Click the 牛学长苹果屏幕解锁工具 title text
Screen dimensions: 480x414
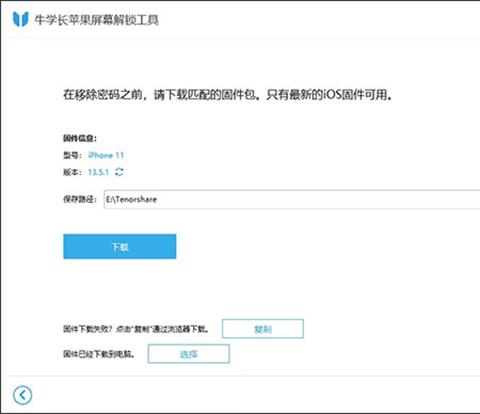pos(97,20)
